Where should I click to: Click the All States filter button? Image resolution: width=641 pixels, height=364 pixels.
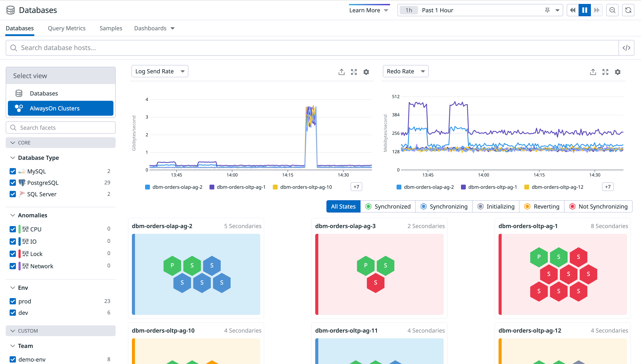pyautogui.click(x=344, y=206)
